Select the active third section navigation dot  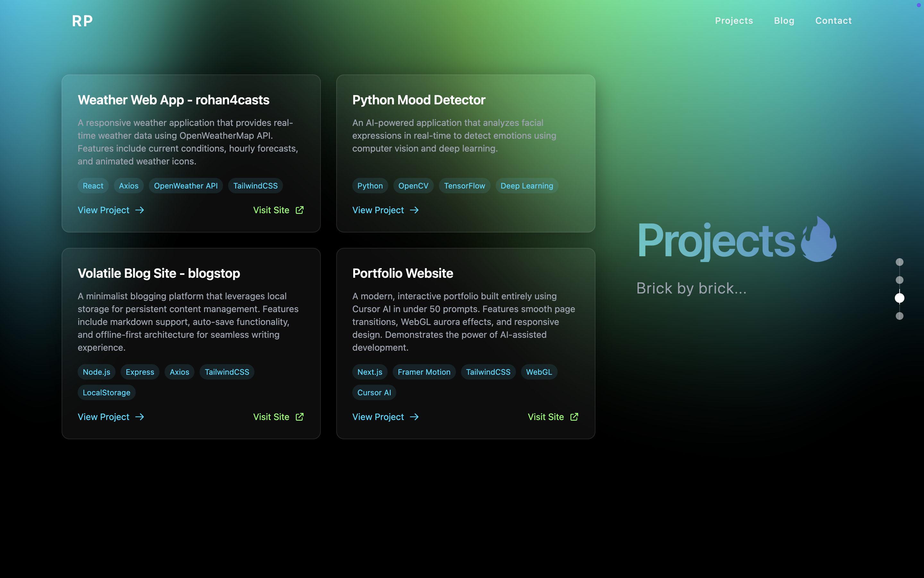900,298
